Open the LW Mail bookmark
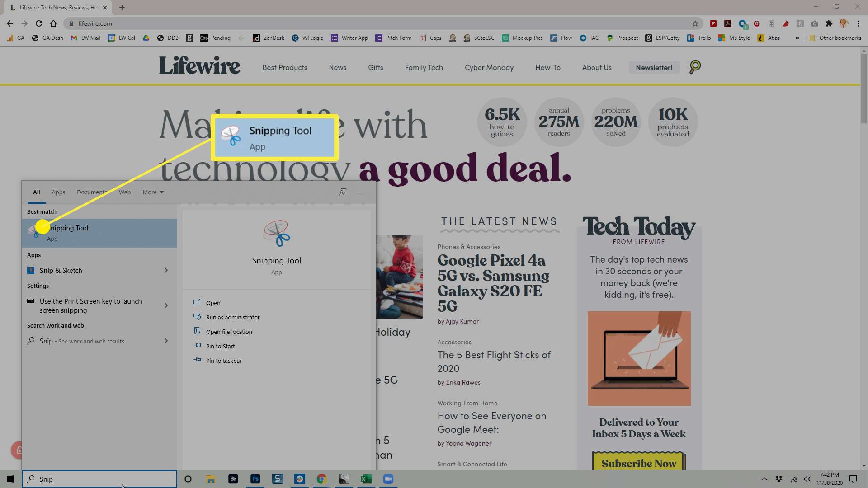The height and width of the screenshot is (488, 868). click(85, 38)
